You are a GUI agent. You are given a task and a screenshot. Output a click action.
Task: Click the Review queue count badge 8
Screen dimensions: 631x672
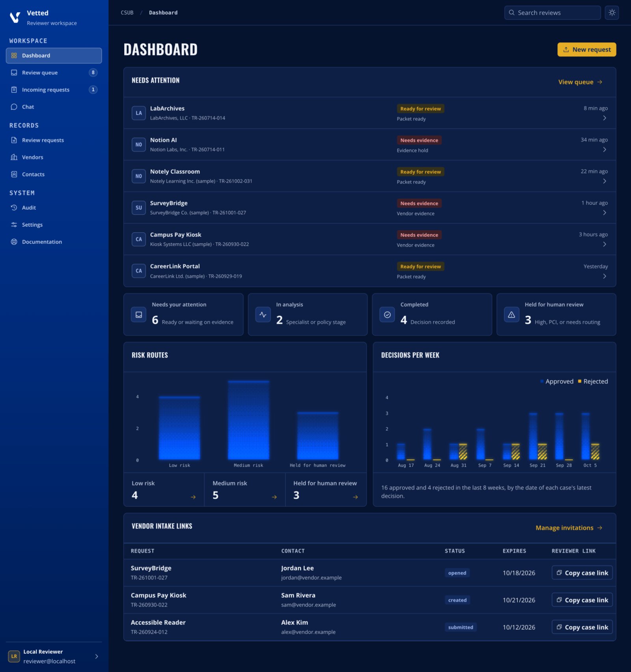93,73
